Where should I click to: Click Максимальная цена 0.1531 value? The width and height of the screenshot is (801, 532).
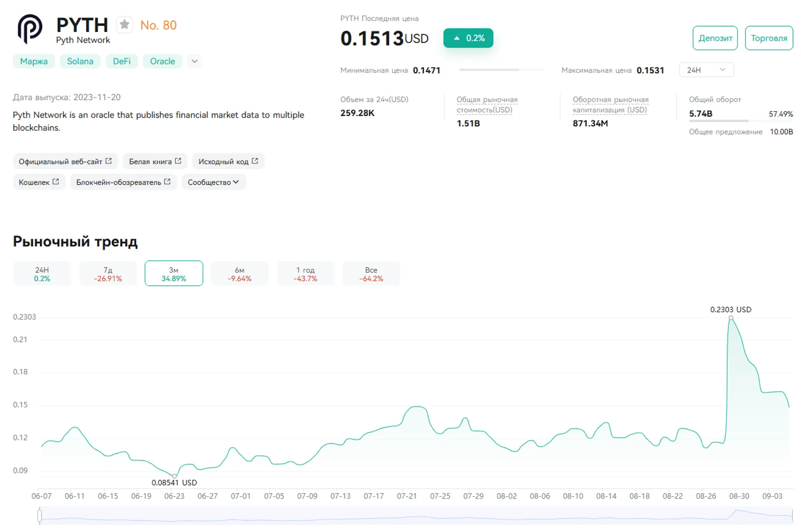click(650, 71)
